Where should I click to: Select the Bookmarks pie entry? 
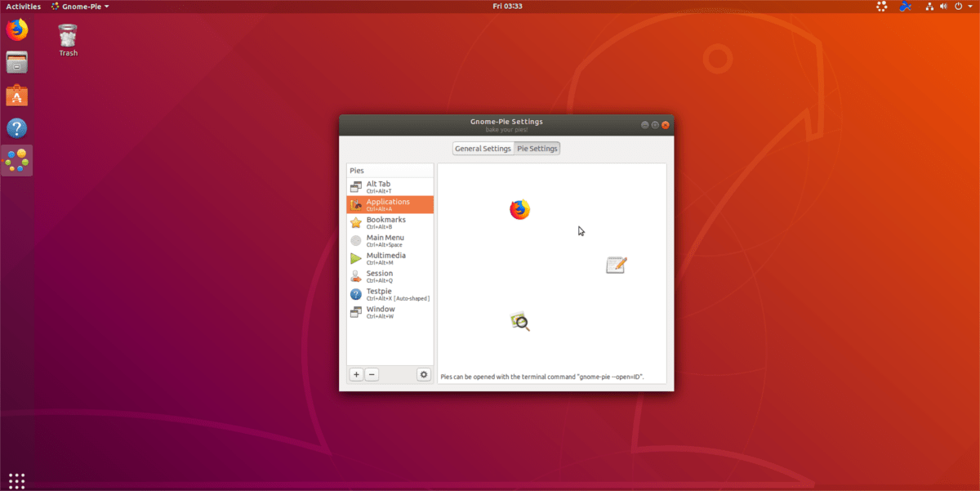pos(390,223)
